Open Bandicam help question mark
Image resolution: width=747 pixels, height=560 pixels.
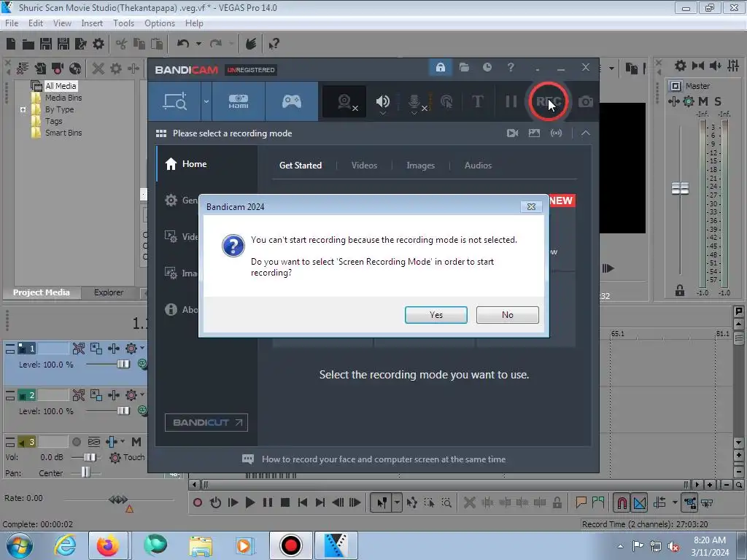point(511,68)
